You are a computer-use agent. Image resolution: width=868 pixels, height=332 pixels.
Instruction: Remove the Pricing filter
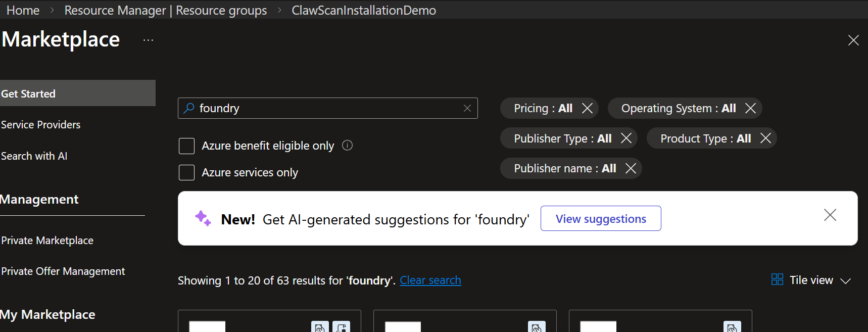pyautogui.click(x=587, y=108)
